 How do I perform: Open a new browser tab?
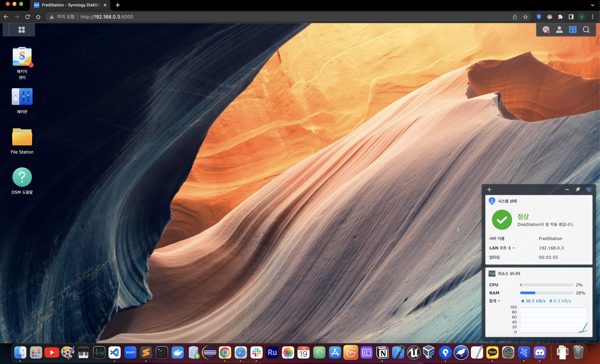[118, 5]
